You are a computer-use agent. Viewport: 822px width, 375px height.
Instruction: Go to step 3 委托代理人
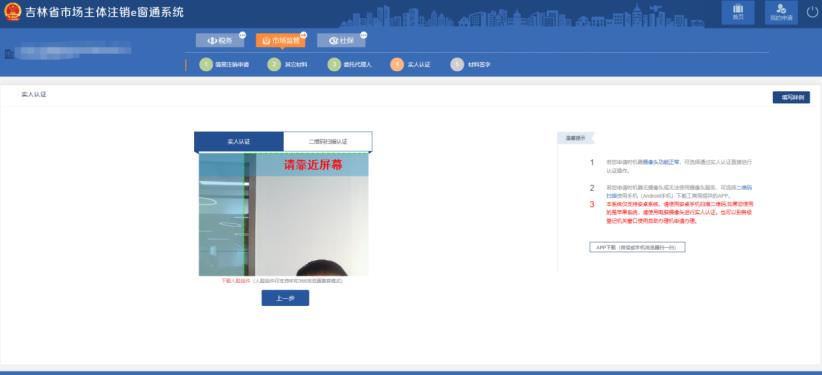tap(350, 65)
